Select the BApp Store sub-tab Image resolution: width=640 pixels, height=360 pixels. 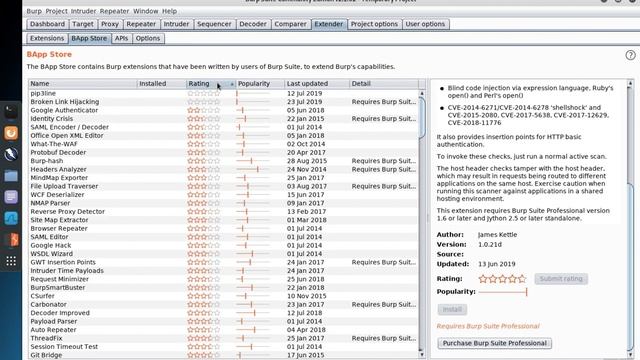tap(89, 38)
